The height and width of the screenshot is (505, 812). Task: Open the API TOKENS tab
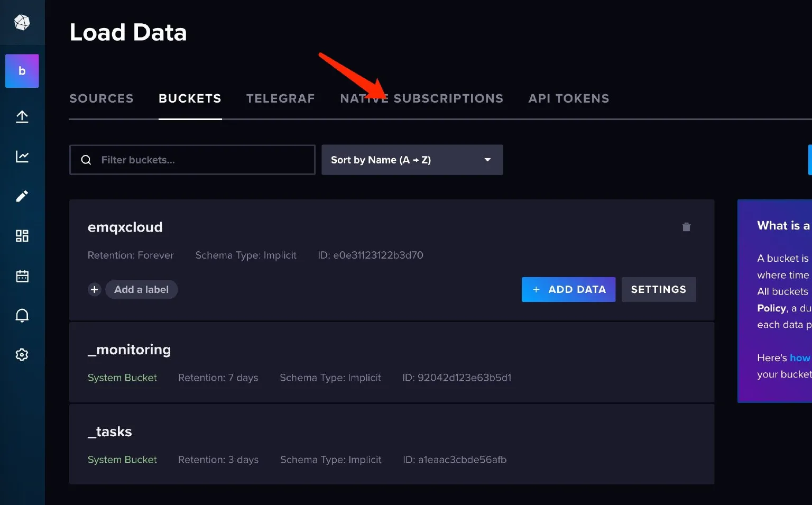click(568, 98)
